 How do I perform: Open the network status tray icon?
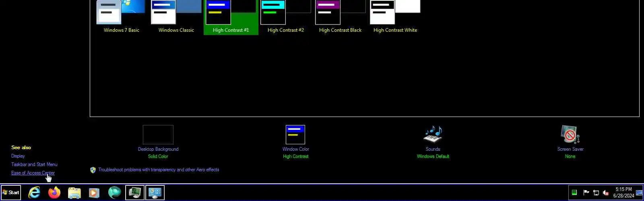tap(596, 193)
